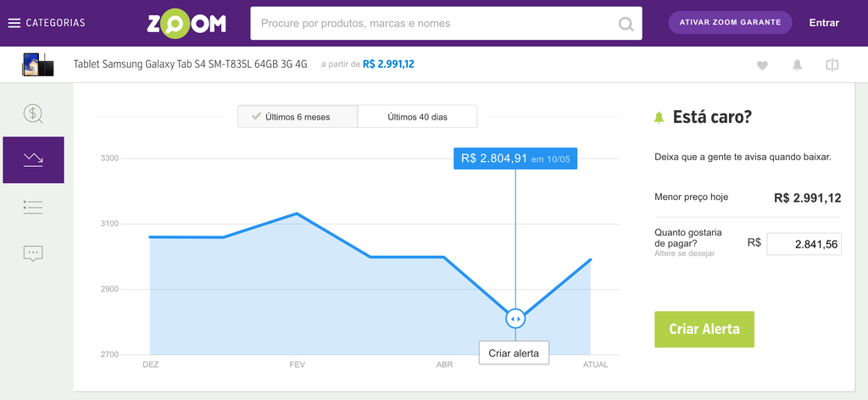
Task: Click Ativar Zoom Garante button
Action: tap(730, 23)
